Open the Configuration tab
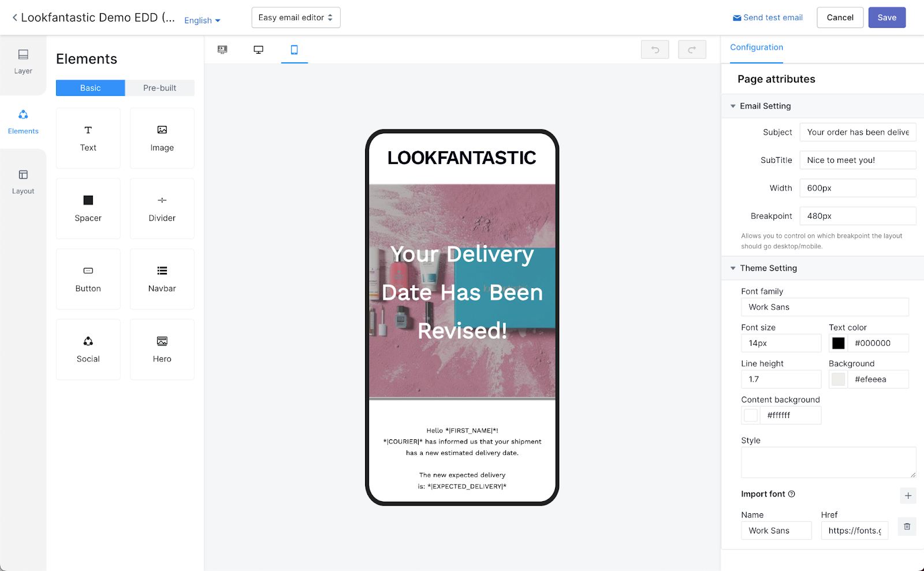924x571 pixels. click(x=757, y=47)
